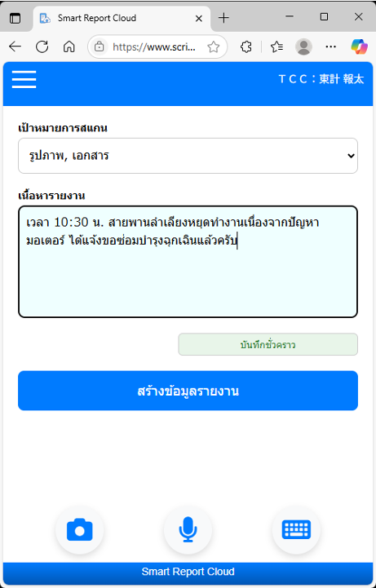
Task: Click the favorites list star icon
Action: pos(277,46)
